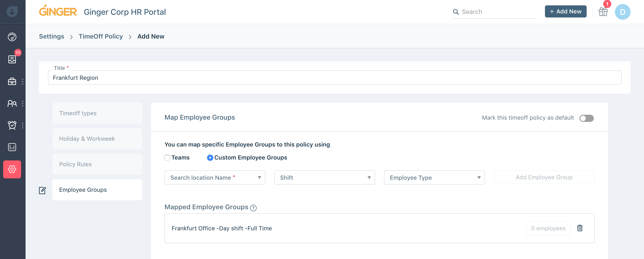Click the Ginger Corp HR Portal title

pyautogui.click(x=125, y=12)
